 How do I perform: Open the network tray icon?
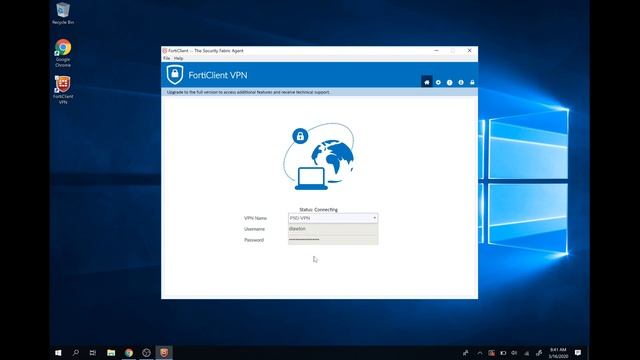527,353
